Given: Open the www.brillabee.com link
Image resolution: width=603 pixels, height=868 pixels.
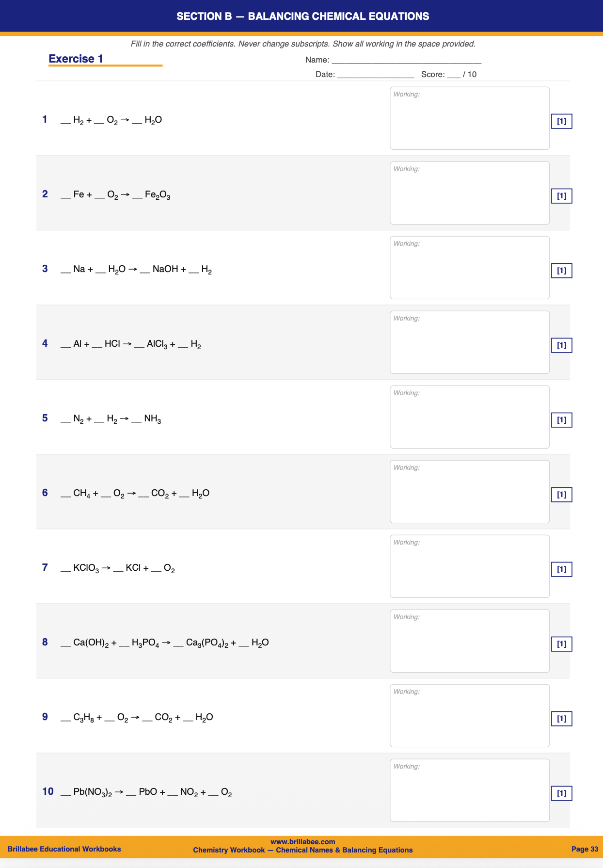Looking at the screenshot, I should [x=302, y=842].
